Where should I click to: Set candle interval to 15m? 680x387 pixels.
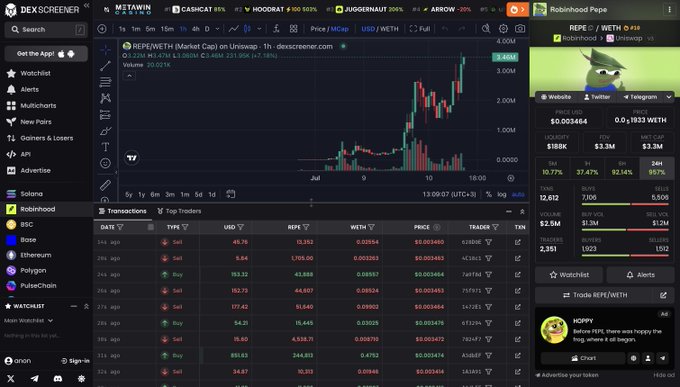(x=167, y=29)
